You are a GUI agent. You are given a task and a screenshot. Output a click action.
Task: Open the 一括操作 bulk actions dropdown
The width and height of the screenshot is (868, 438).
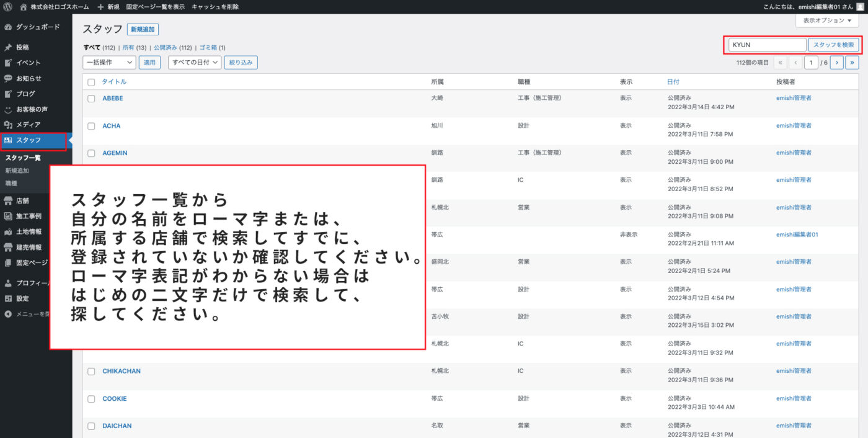point(109,63)
